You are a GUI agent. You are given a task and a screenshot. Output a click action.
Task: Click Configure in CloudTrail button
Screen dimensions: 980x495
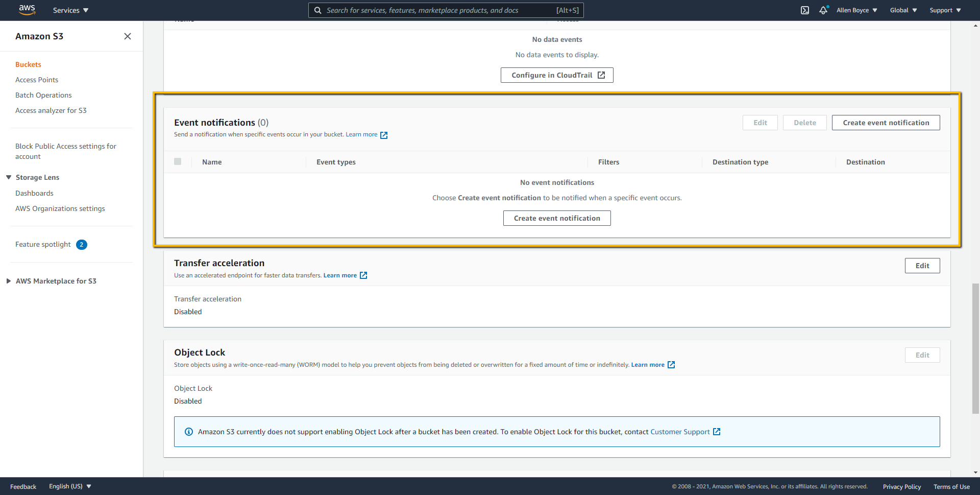557,75
